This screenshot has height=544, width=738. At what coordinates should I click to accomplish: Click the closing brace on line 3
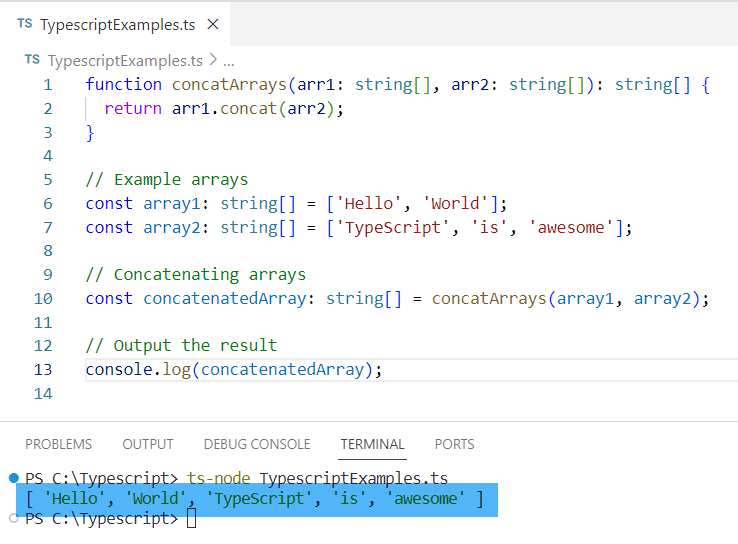90,133
